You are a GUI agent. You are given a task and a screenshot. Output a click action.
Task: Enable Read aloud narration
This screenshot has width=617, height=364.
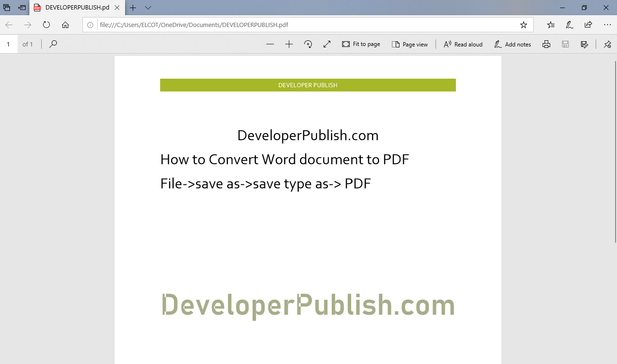(x=463, y=44)
